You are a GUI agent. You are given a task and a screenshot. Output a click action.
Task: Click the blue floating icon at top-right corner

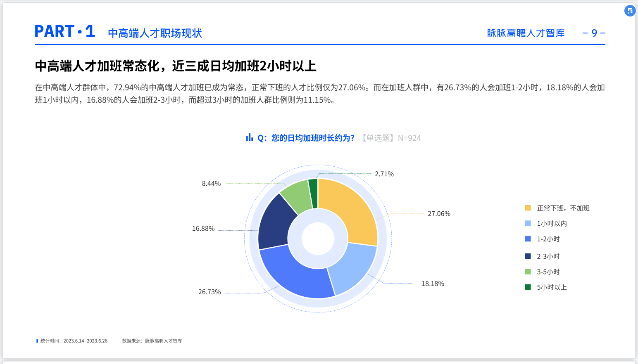[630, 11]
